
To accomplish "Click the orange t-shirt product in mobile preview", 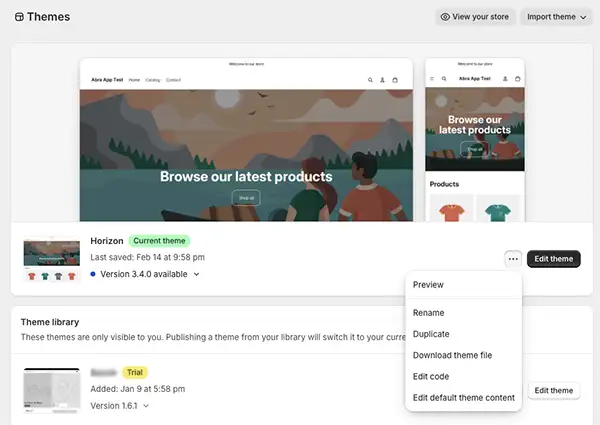I will (452, 209).
